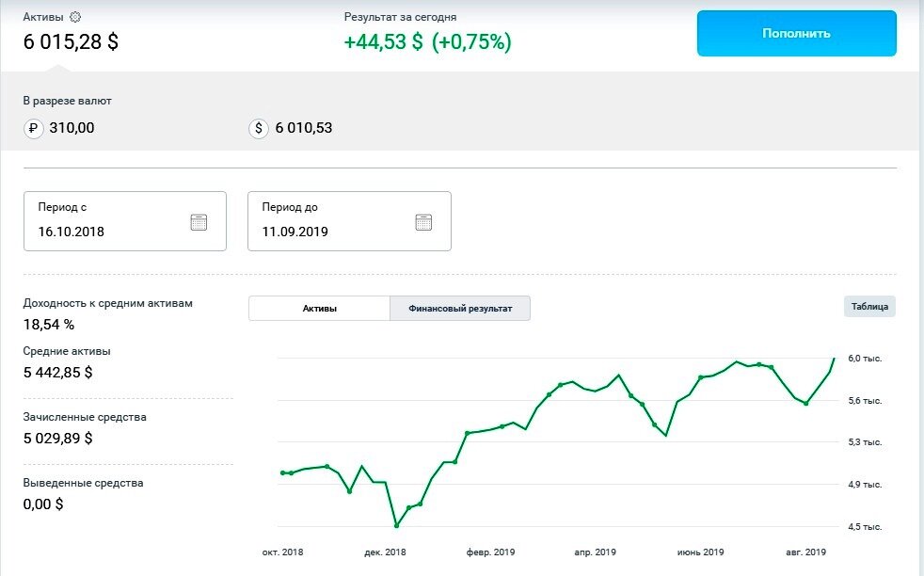
Task: Click the chart's lowest point in December 2018
Action: 396,525
